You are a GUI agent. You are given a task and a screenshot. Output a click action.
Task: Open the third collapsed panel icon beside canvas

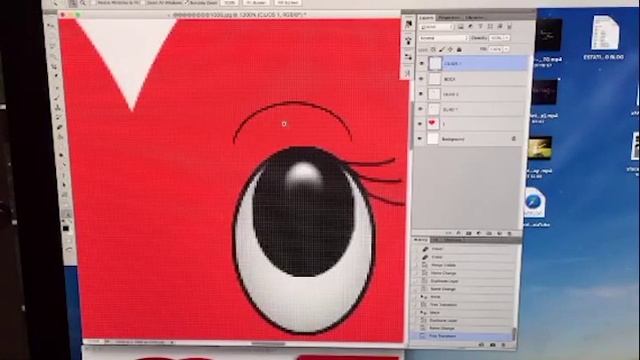click(408, 57)
